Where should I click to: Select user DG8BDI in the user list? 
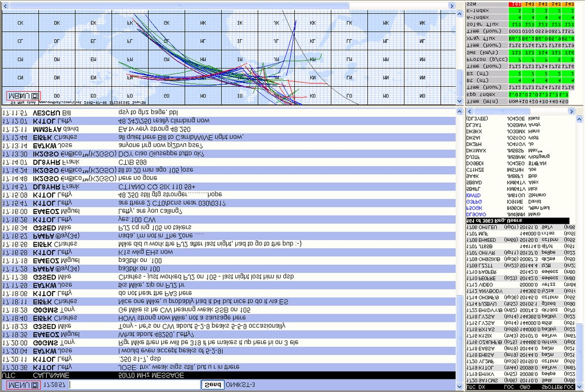pos(475,163)
